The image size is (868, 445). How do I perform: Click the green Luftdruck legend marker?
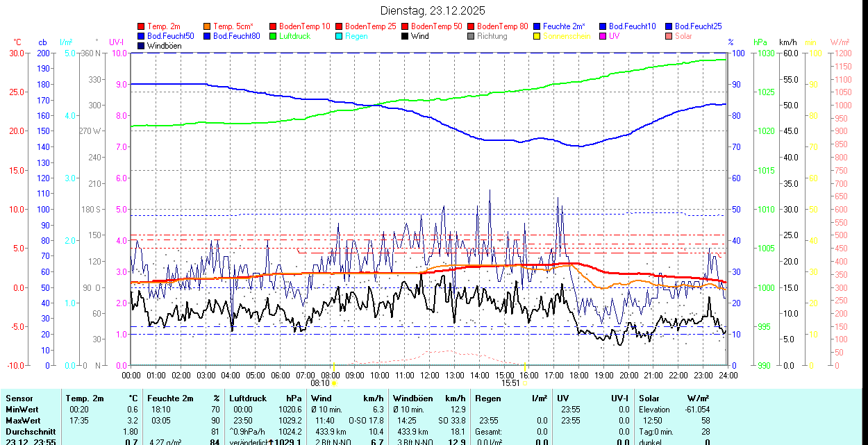273,36
